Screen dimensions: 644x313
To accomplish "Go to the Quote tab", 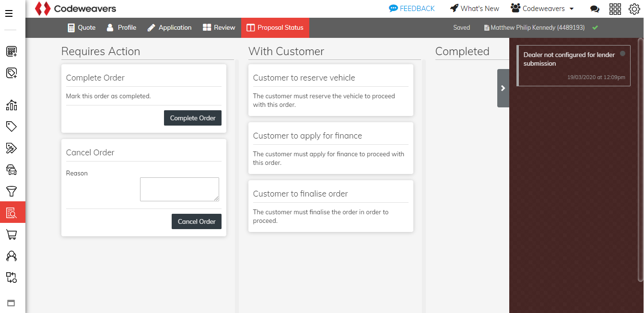I will (x=82, y=28).
